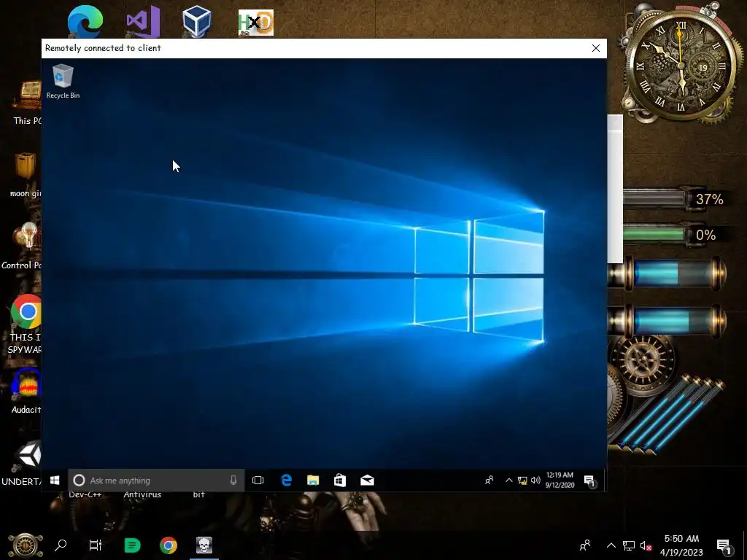This screenshot has height=560, width=747.
Task: Open Microsoft Edge on the host desktop
Action: click(x=85, y=21)
